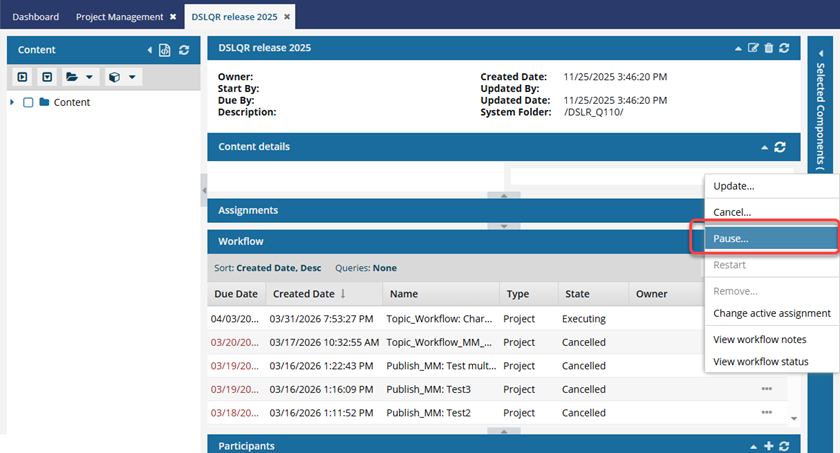Open actions menu for Publish_MM: Test3 row

coord(766,389)
